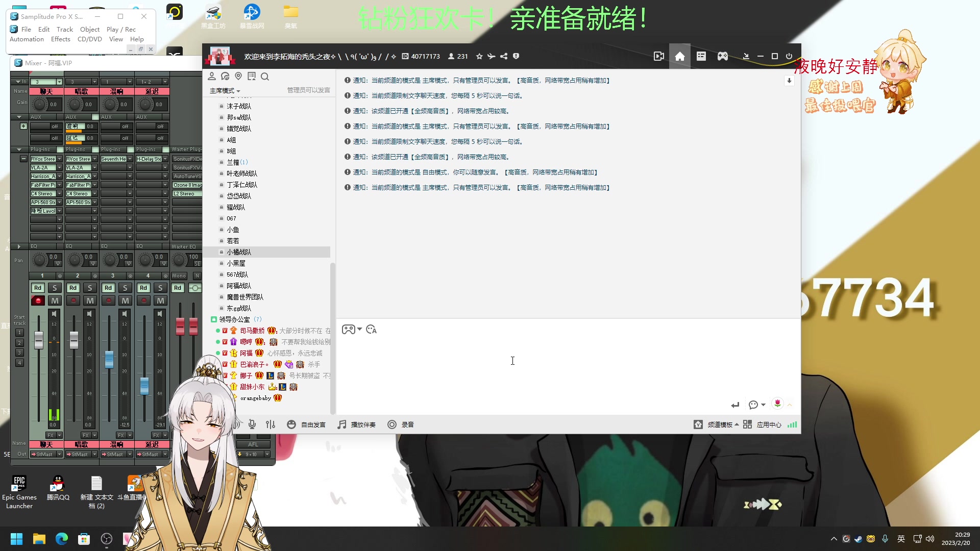Click the flower gift icon
This screenshot has height=551, width=980.
click(777, 404)
